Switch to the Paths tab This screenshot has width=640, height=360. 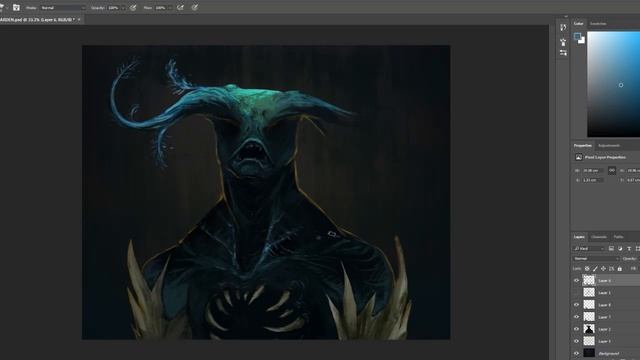[618, 237]
